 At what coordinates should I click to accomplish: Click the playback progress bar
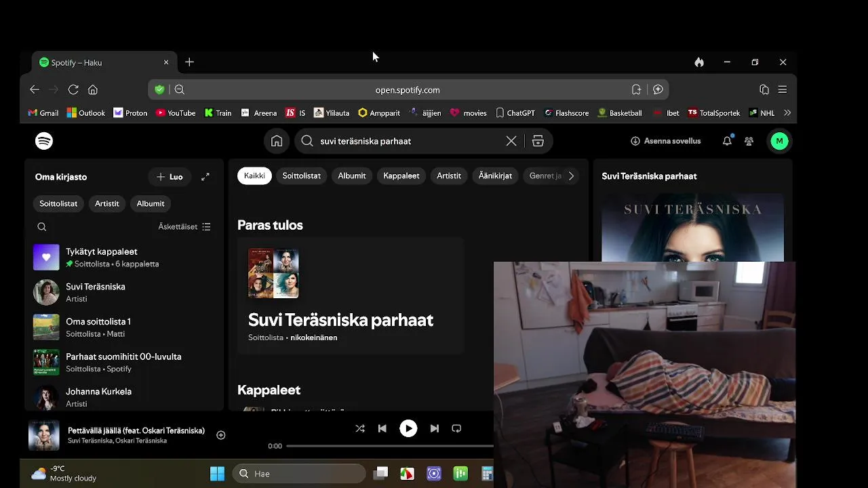coord(390,446)
